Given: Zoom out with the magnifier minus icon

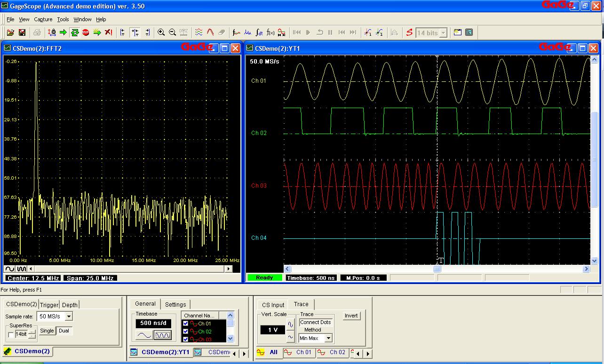Looking at the screenshot, I should (x=172, y=32).
